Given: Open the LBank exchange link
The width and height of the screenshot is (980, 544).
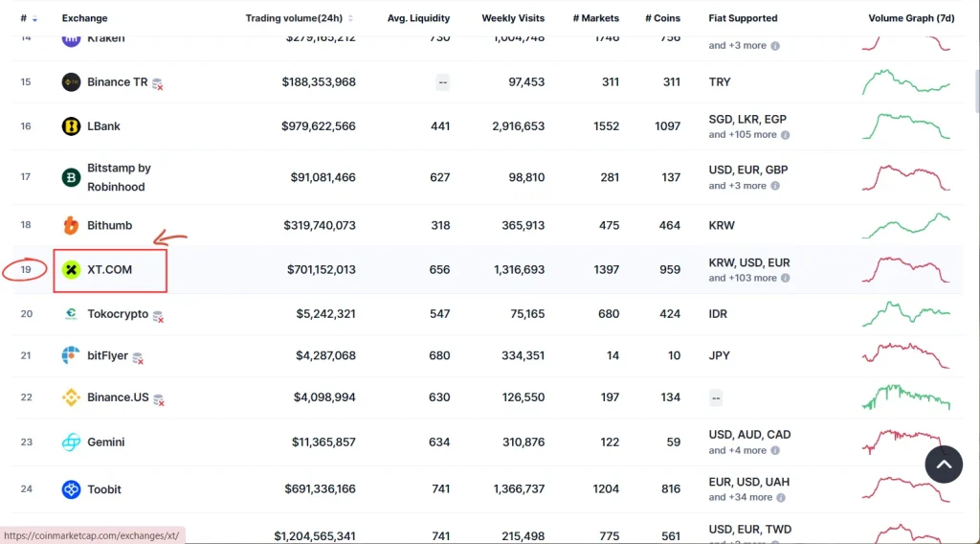Looking at the screenshot, I should point(103,126).
